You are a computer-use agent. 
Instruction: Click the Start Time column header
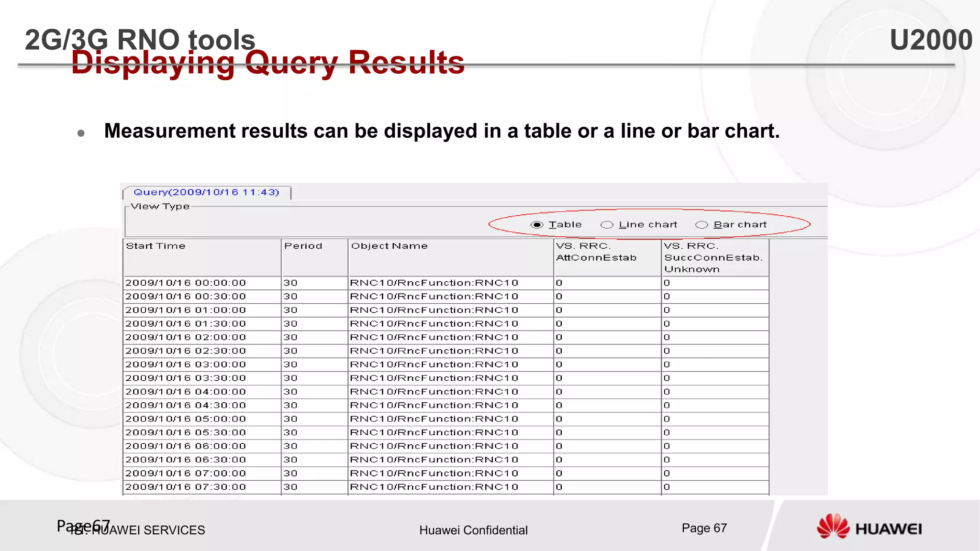tap(202, 257)
